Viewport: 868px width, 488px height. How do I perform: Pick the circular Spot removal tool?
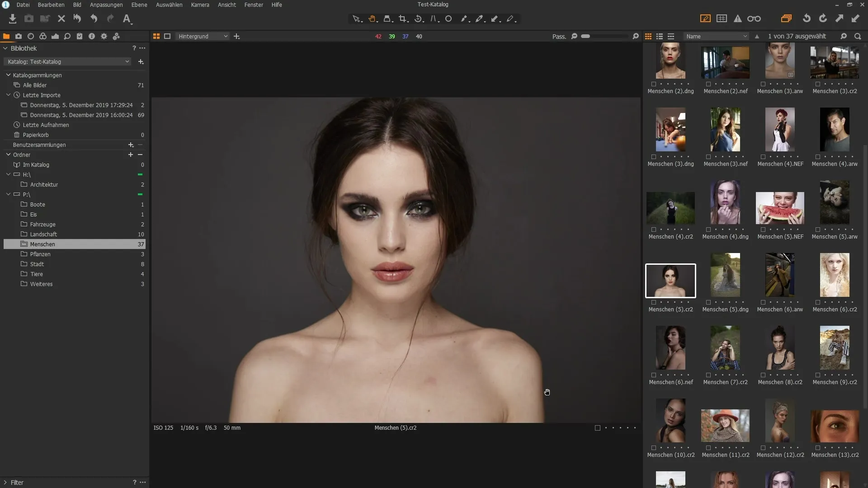point(448,19)
